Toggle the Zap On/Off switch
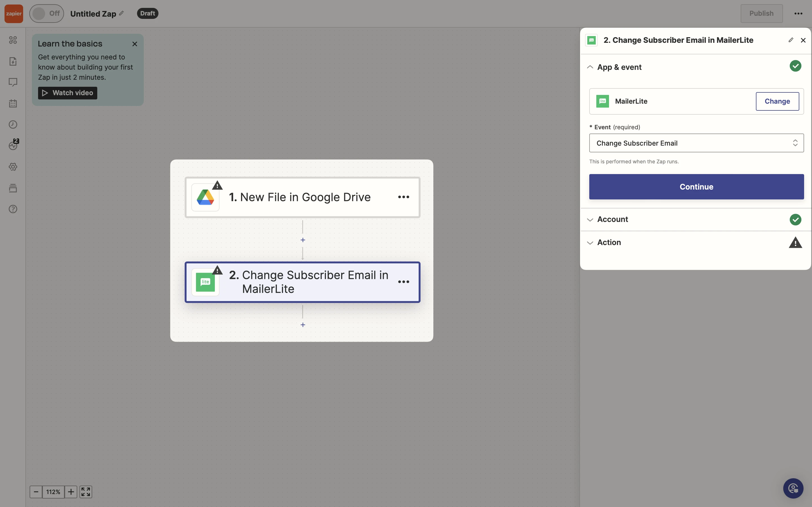This screenshot has width=812, height=507. 46,14
